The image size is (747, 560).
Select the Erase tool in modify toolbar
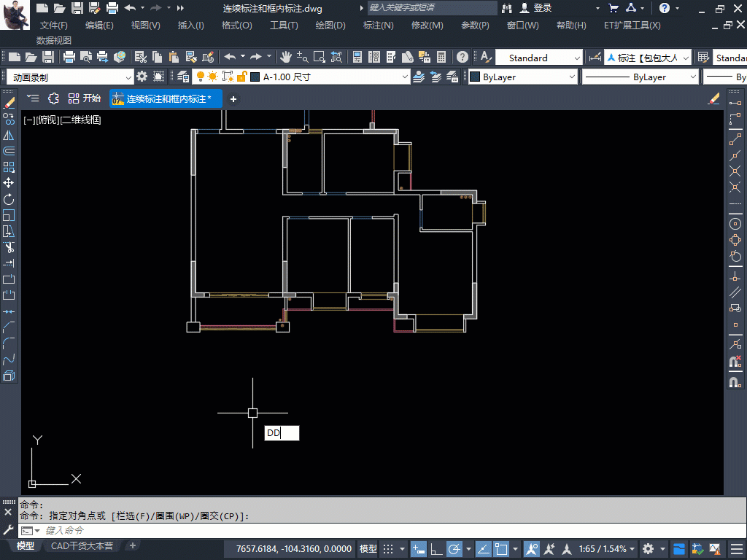pyautogui.click(x=9, y=103)
